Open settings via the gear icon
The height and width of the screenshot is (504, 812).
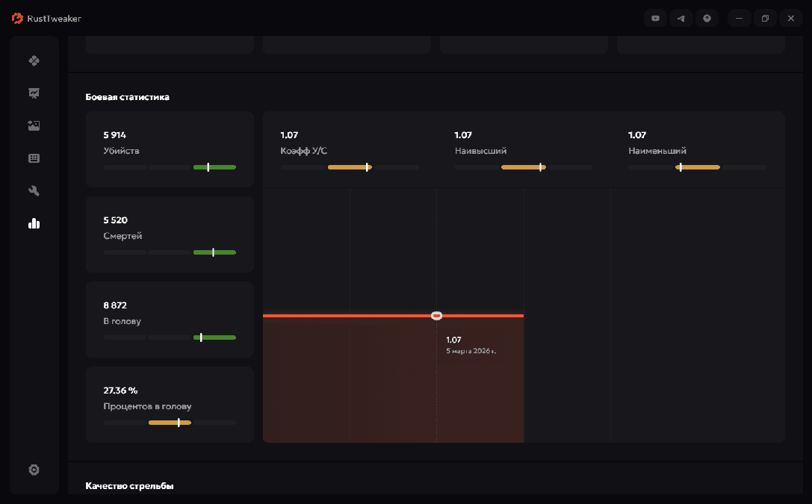click(x=34, y=470)
